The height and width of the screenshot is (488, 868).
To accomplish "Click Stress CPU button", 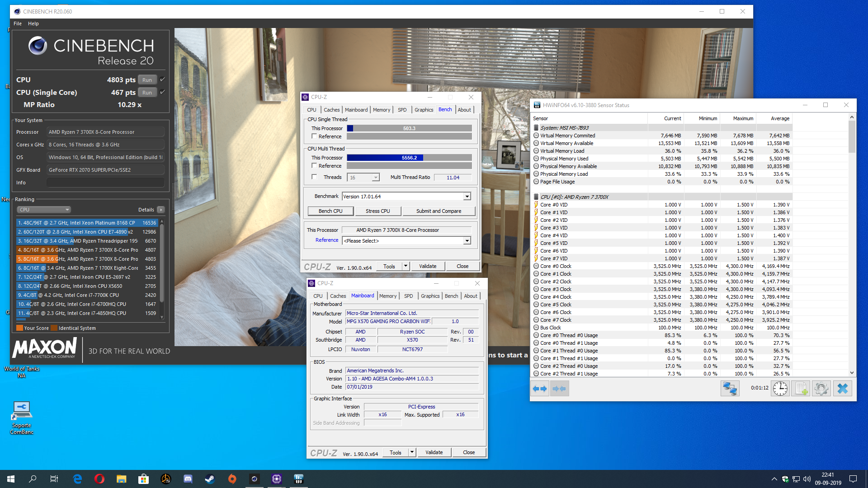I will tap(377, 211).
